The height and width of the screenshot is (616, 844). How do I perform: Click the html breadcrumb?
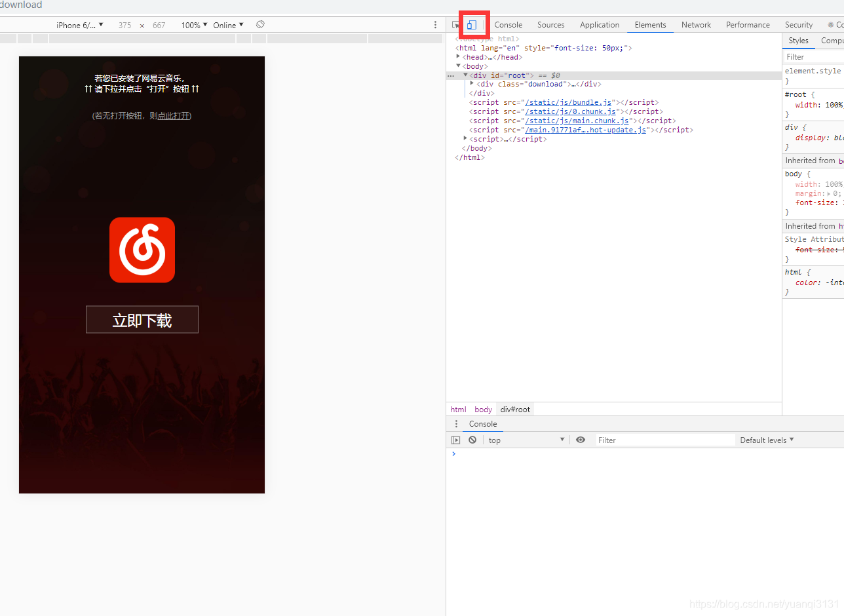point(458,409)
